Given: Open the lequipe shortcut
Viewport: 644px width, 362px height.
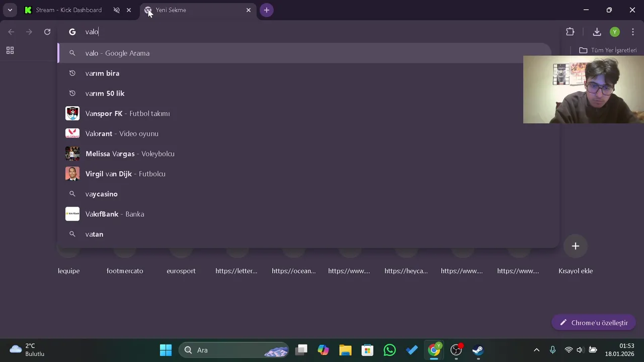Looking at the screenshot, I should click(68, 271).
